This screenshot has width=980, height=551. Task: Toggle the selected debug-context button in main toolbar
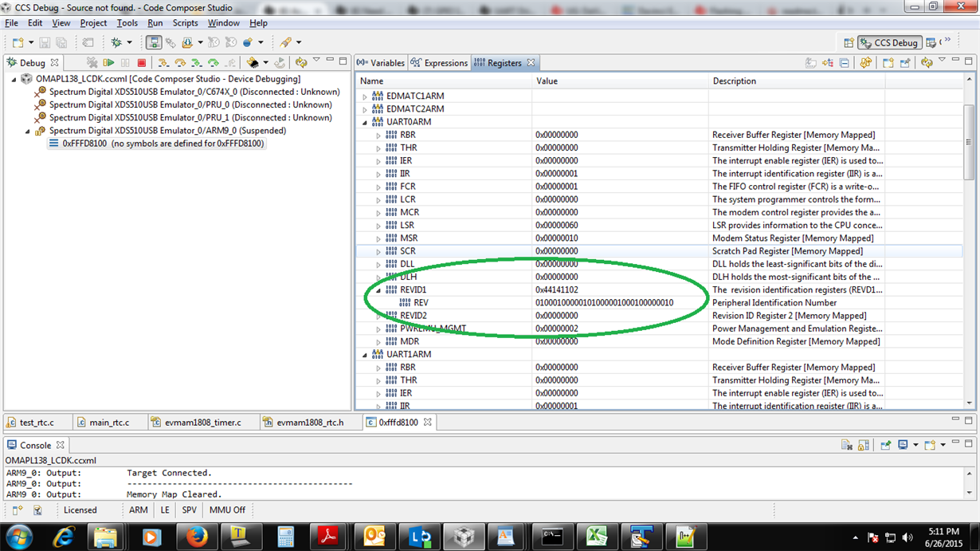point(154,42)
